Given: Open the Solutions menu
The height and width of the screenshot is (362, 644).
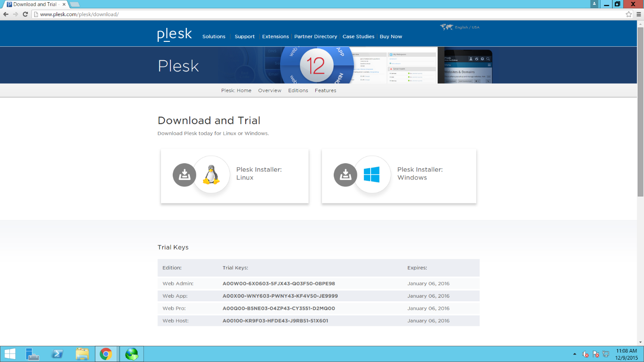Looking at the screenshot, I should (x=214, y=36).
